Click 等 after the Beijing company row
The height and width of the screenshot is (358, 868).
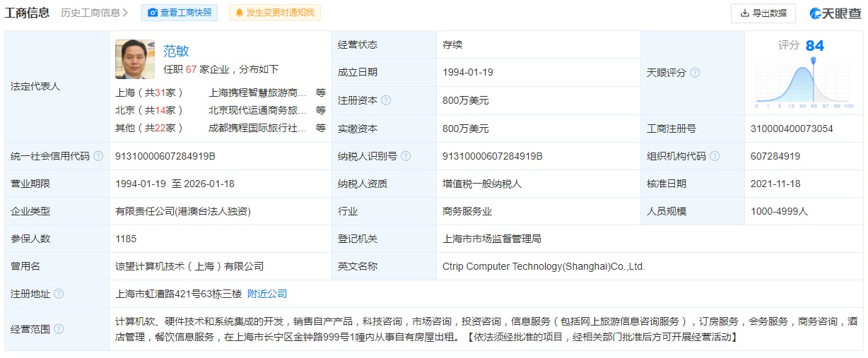(321, 110)
